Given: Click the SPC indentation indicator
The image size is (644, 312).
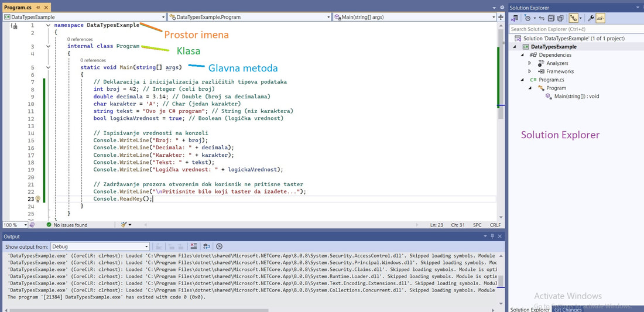Looking at the screenshot, I should pos(477,225).
